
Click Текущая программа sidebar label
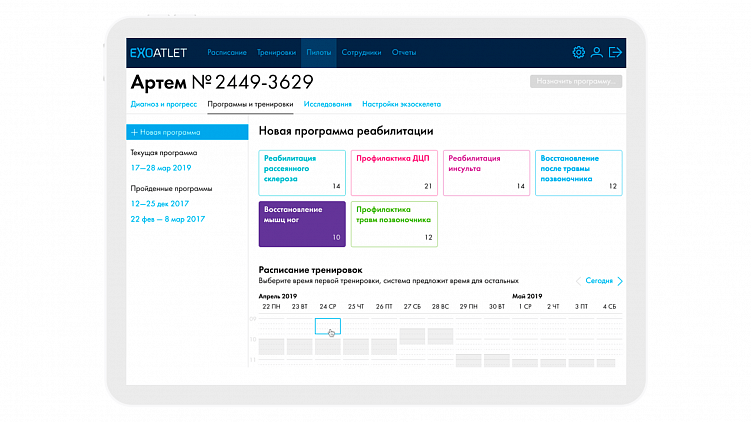tap(164, 153)
